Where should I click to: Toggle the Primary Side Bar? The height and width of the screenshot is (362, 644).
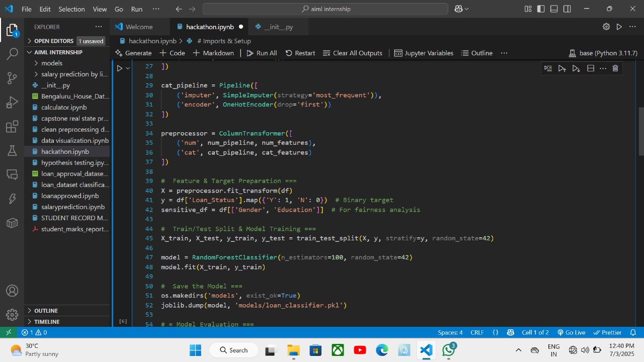541,9
